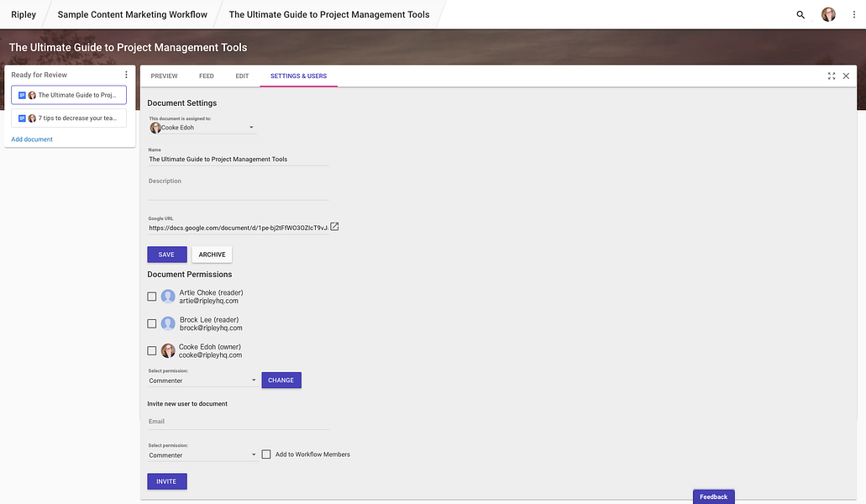Open the top-right vertical dots menu
Viewport: 866px width, 504px height.
(854, 15)
